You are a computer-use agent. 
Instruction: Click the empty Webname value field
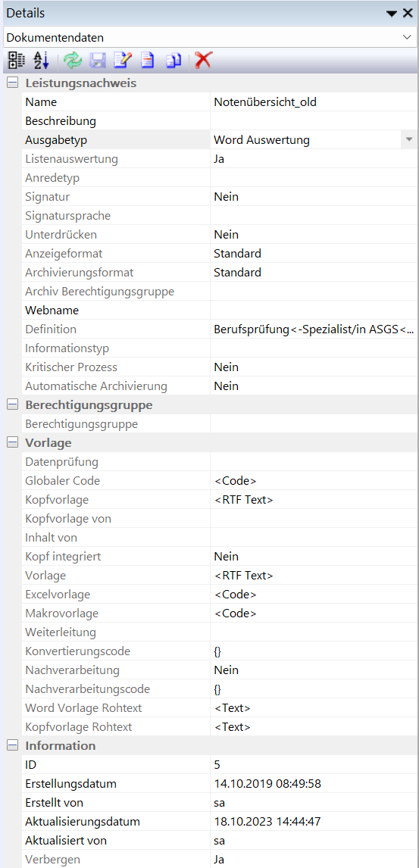point(313,310)
